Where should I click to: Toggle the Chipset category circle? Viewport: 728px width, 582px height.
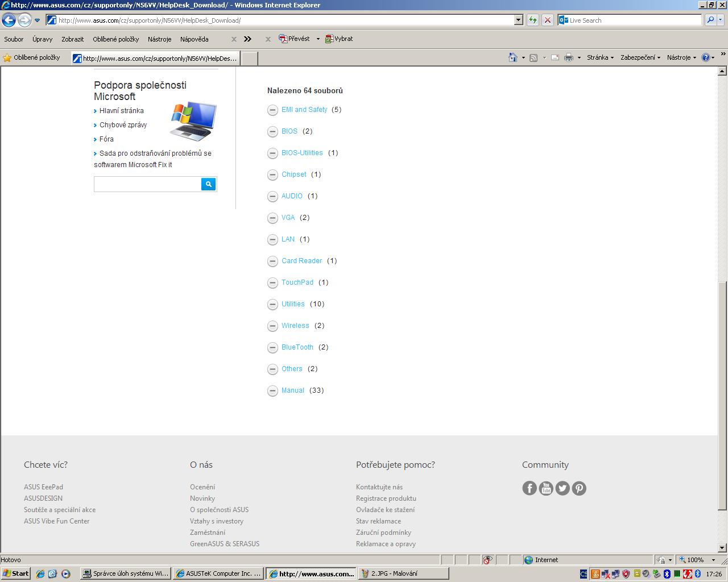272,175
